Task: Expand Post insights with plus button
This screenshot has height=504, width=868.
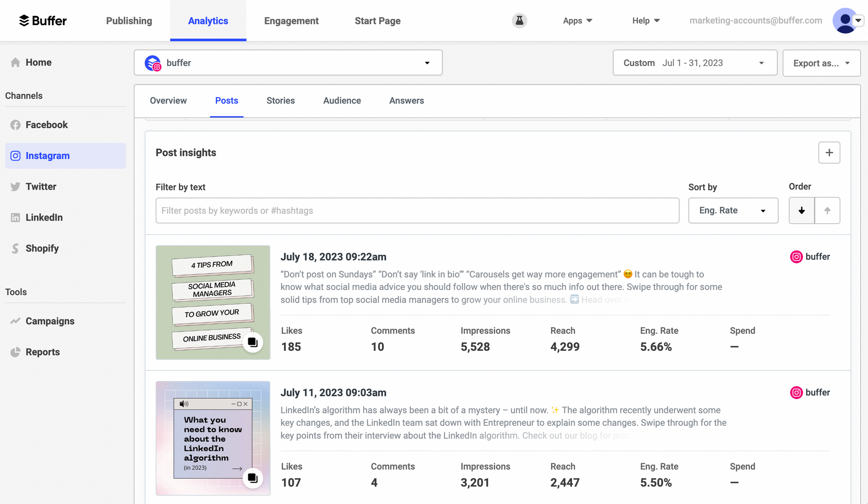Action: (x=829, y=153)
